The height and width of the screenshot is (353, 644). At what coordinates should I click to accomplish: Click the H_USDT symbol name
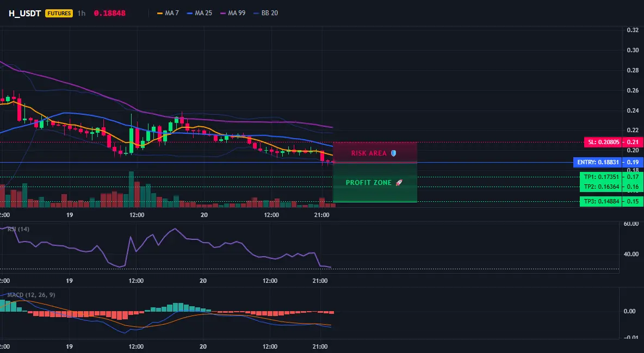(x=24, y=13)
